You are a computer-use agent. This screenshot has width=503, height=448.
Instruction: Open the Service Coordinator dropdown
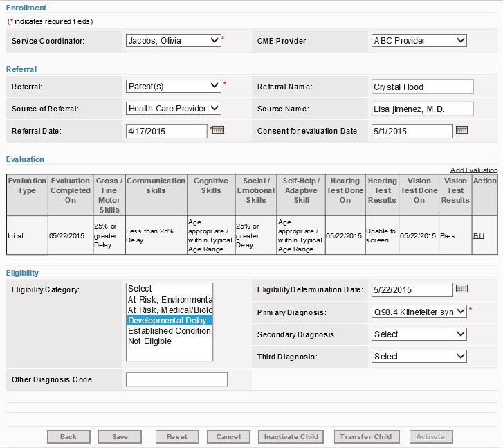(173, 40)
